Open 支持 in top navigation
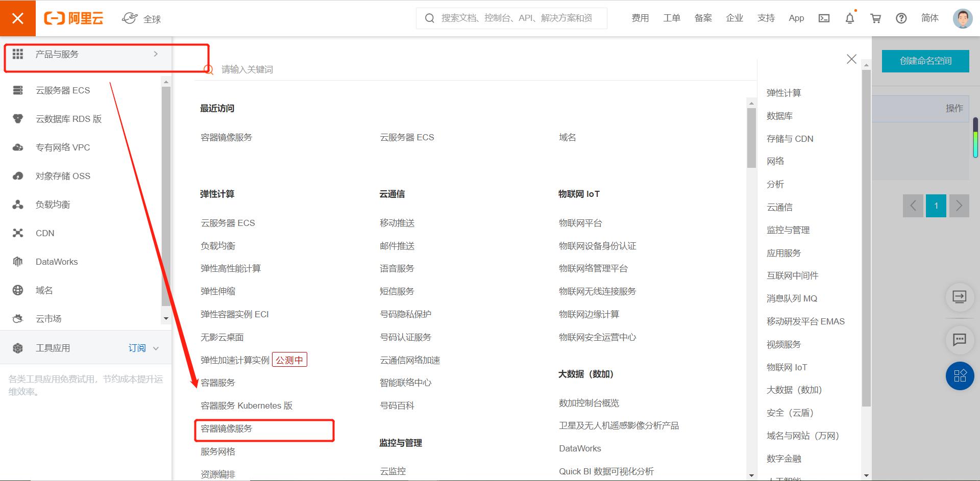The image size is (980, 481). point(766,18)
